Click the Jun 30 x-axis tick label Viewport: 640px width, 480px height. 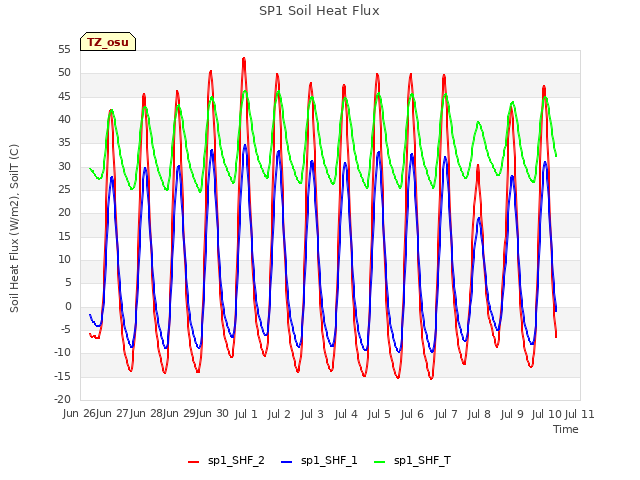coord(212,413)
